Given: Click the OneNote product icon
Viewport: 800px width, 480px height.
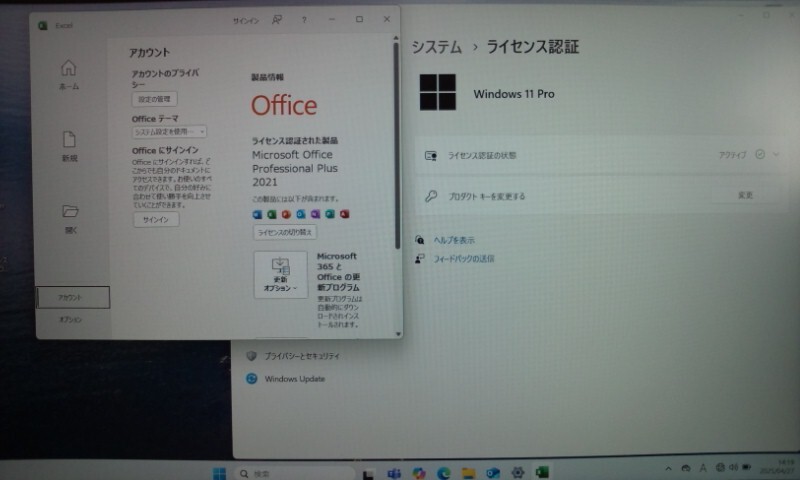Looking at the screenshot, I should (x=316, y=214).
